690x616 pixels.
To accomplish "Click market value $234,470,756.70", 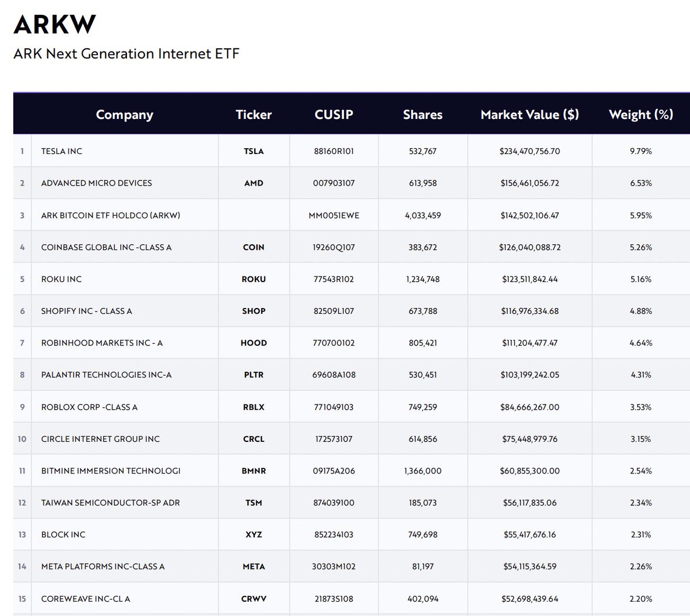I will [x=530, y=151].
